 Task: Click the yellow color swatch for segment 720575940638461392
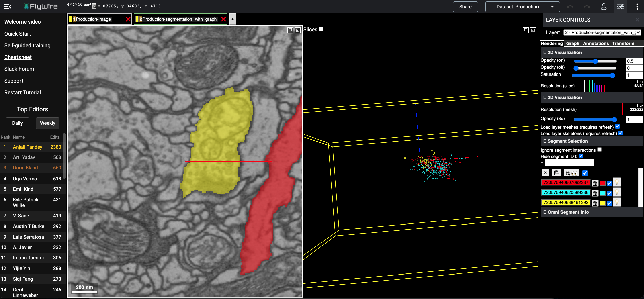coord(603,203)
